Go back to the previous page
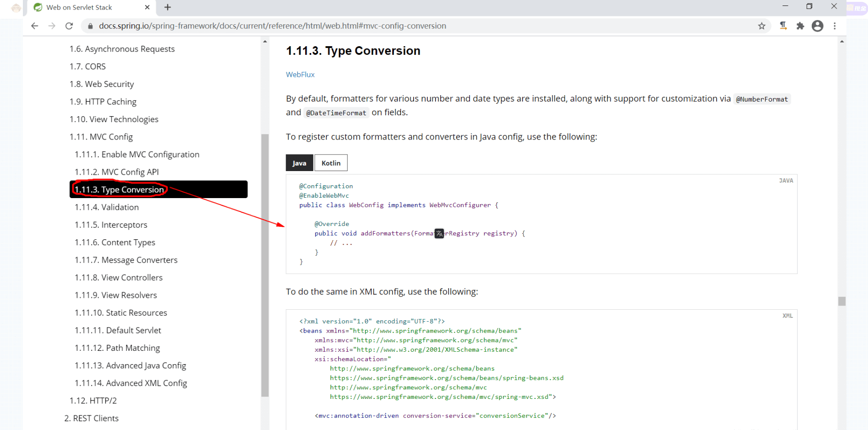This screenshot has width=868, height=430. (35, 26)
